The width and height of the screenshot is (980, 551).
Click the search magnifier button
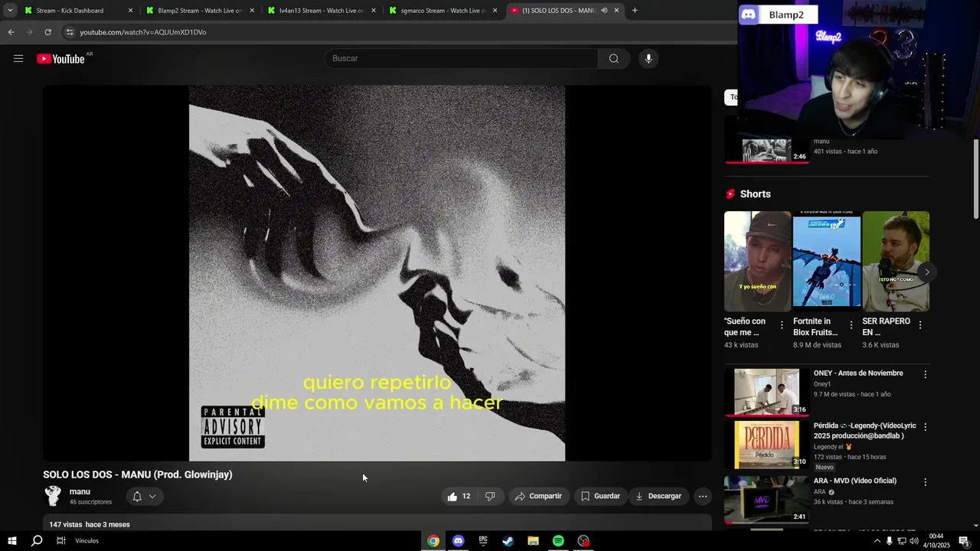click(x=613, y=59)
